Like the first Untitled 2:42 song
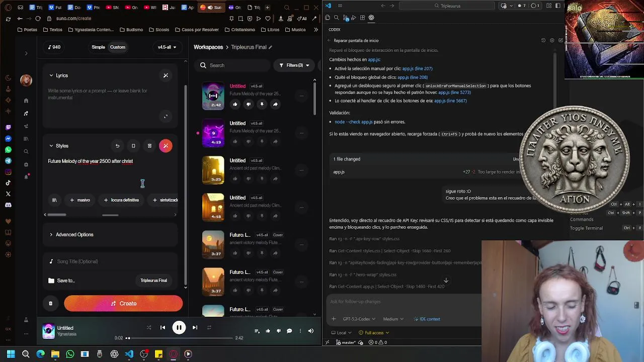This screenshot has height=362, width=644. 235,105
